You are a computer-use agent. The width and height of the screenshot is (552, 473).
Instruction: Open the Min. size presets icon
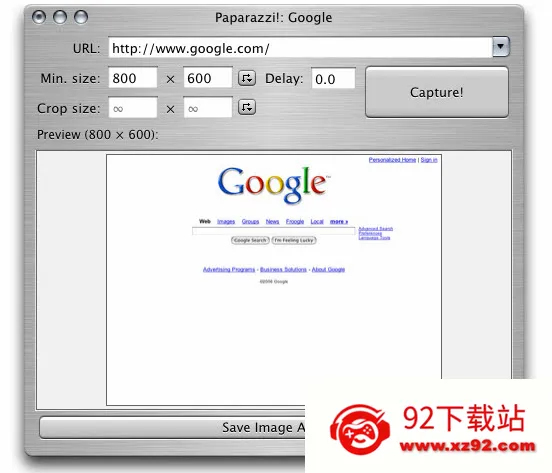[x=247, y=78]
